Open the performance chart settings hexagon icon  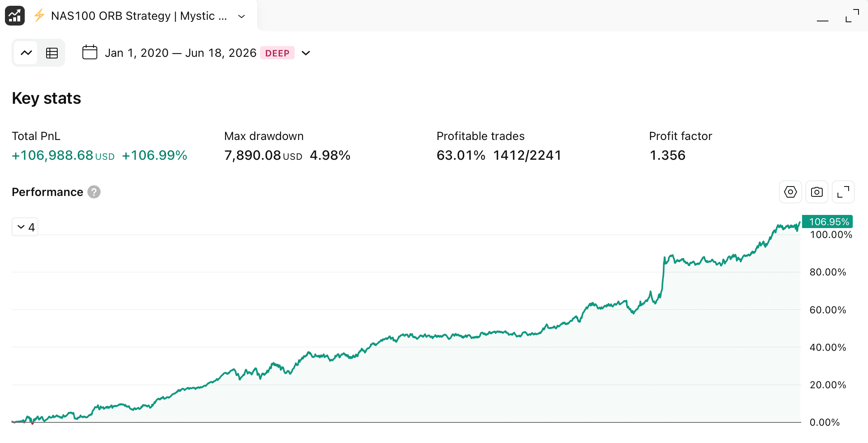pyautogui.click(x=791, y=192)
